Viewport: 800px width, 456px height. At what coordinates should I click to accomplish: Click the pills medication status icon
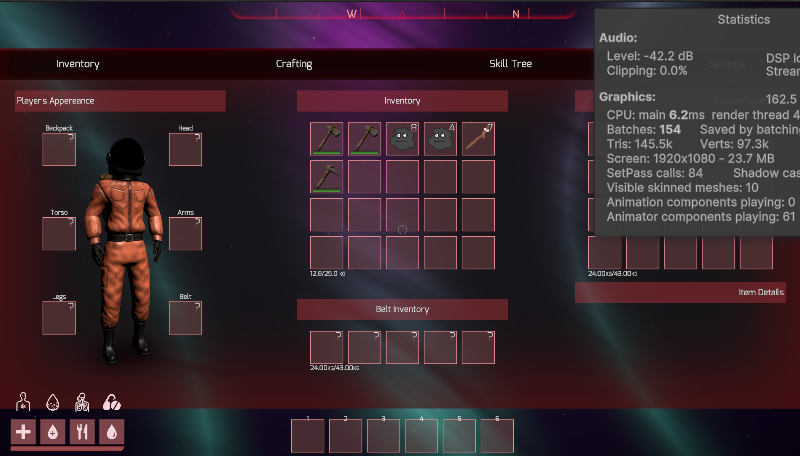click(x=112, y=402)
